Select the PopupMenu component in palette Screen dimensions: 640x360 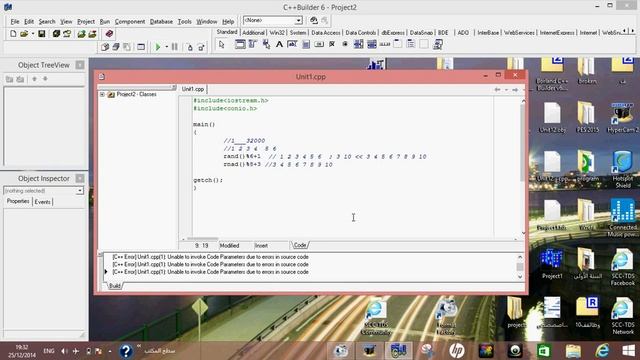[266, 44]
